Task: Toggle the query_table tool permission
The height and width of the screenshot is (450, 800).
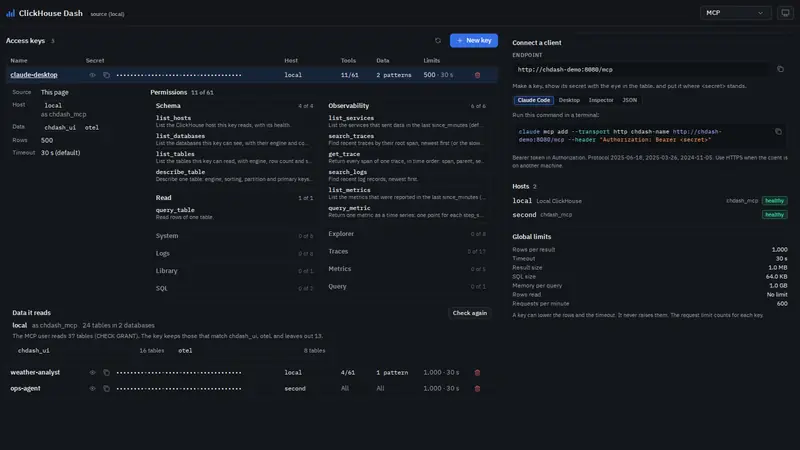Action: pos(234,213)
